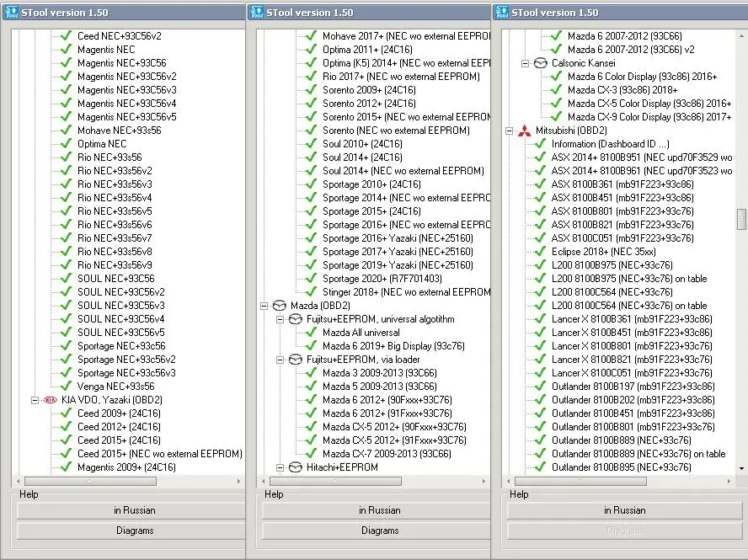Select Ceed 2015+ (NEC wo external EEPROM)

(160, 454)
